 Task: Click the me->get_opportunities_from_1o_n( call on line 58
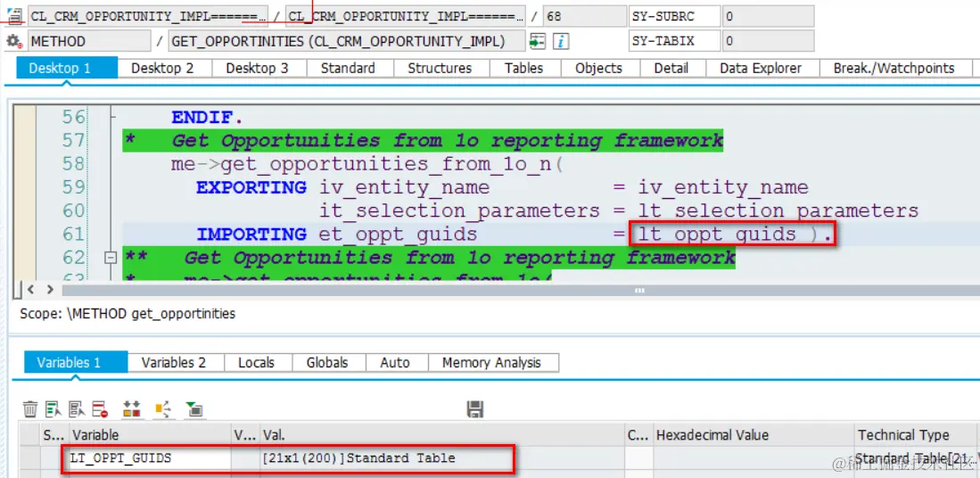[x=367, y=164]
